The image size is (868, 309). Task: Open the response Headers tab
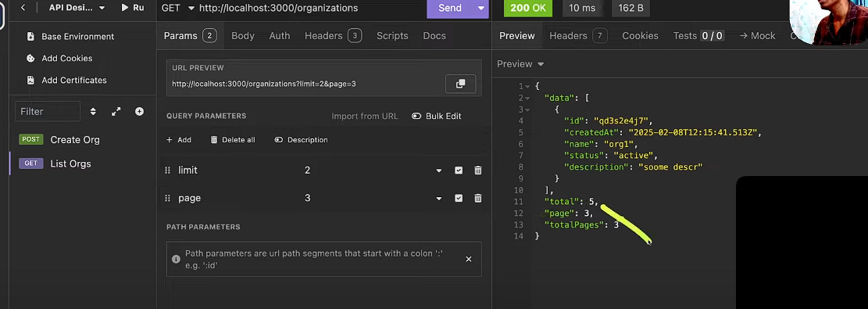tap(578, 36)
